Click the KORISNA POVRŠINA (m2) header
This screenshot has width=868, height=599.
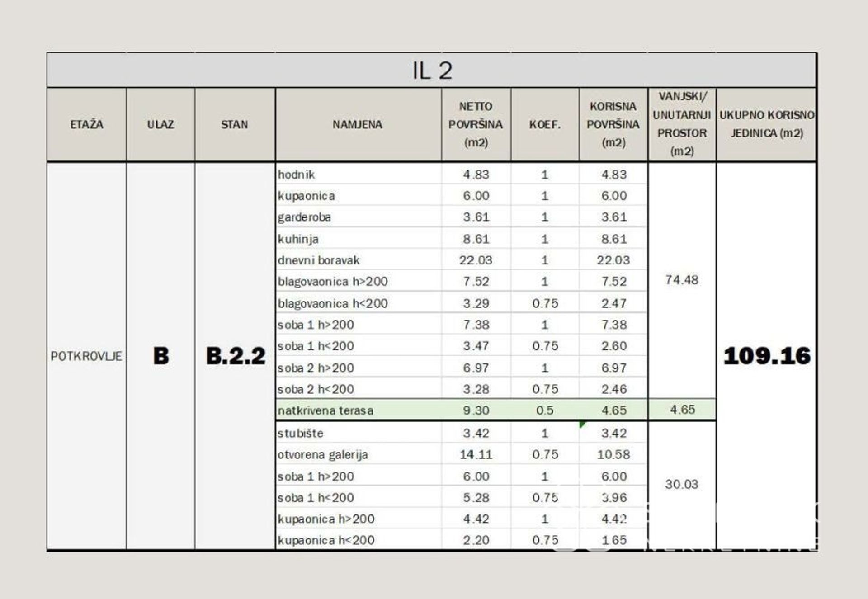(x=613, y=124)
